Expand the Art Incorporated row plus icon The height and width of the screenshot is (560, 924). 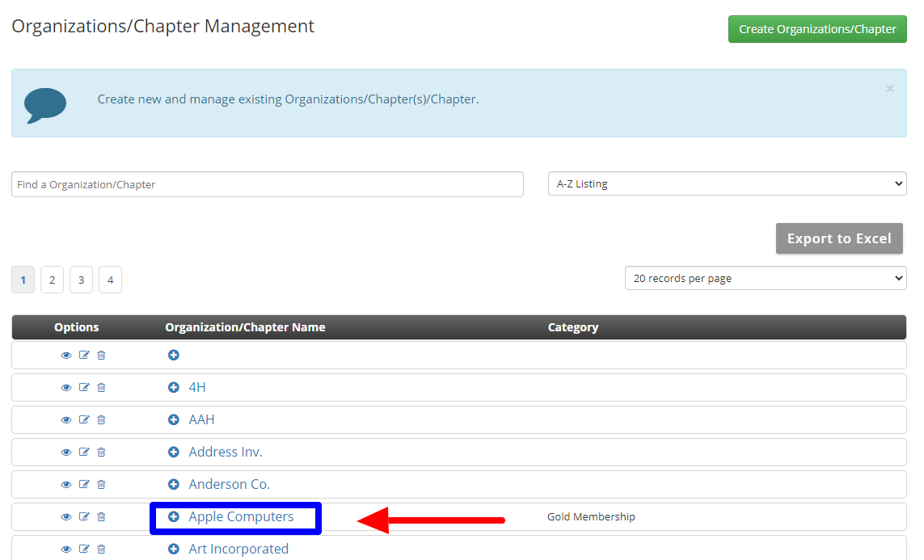pyautogui.click(x=173, y=549)
